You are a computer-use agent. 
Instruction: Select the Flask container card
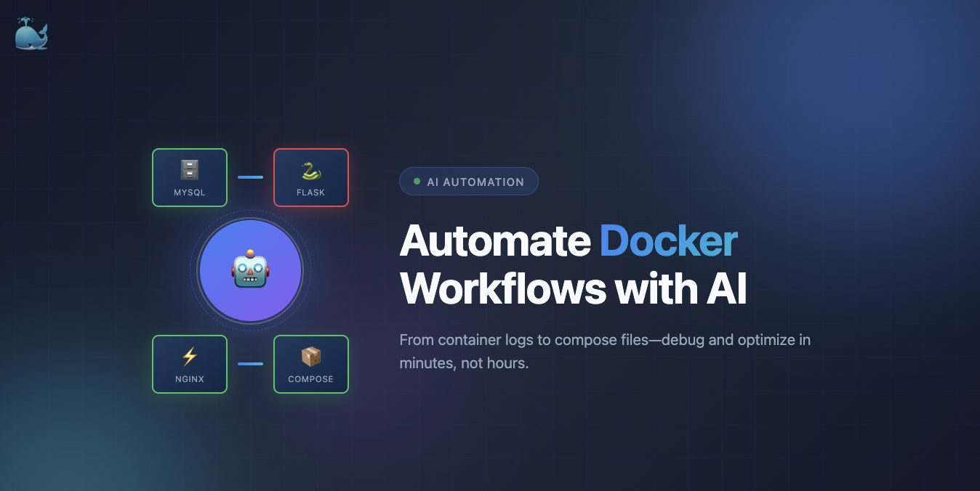click(x=311, y=178)
